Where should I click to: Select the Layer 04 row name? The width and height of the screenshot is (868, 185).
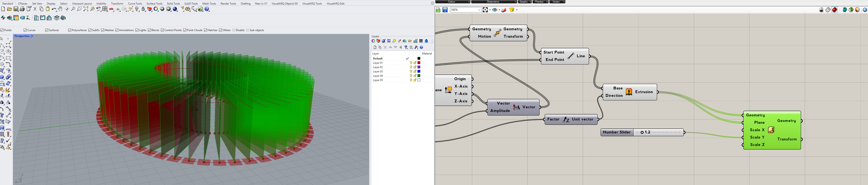point(378,76)
